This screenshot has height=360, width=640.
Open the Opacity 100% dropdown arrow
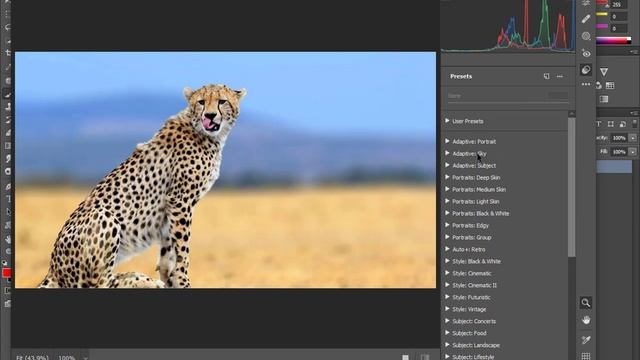coord(633,138)
